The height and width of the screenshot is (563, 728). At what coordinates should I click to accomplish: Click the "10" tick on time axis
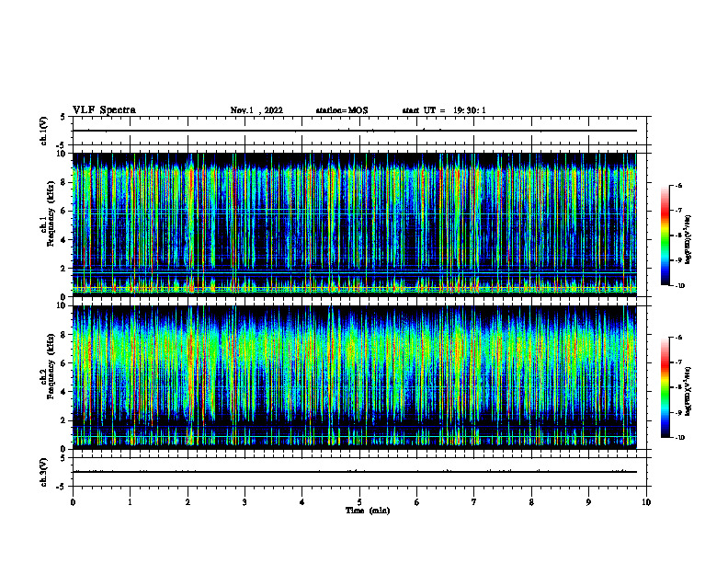[646, 502]
